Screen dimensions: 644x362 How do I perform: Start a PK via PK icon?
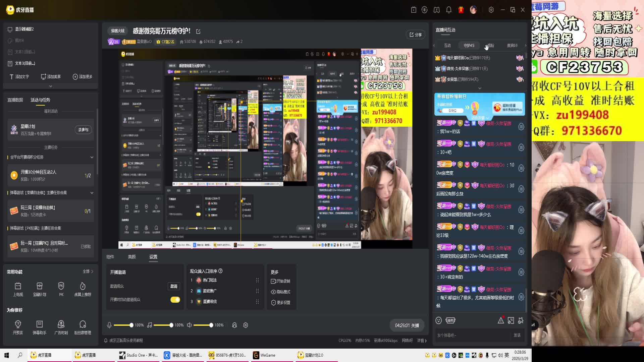[x=61, y=286]
